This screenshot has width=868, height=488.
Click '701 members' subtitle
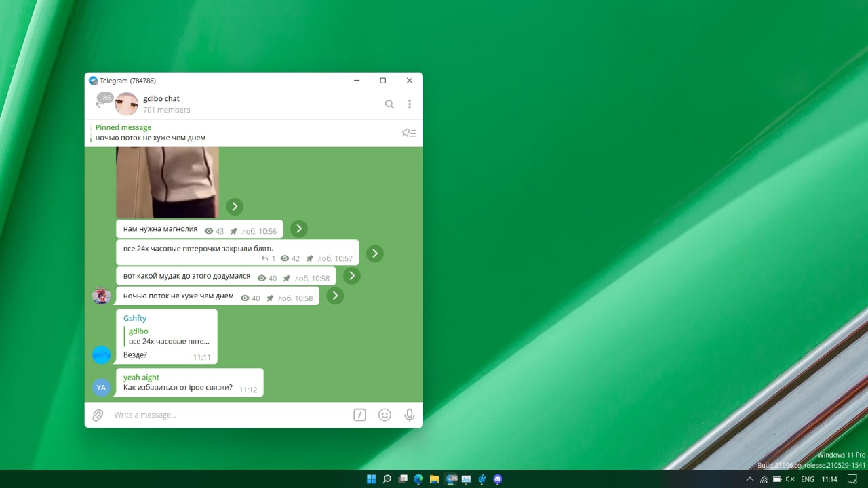[x=167, y=110]
